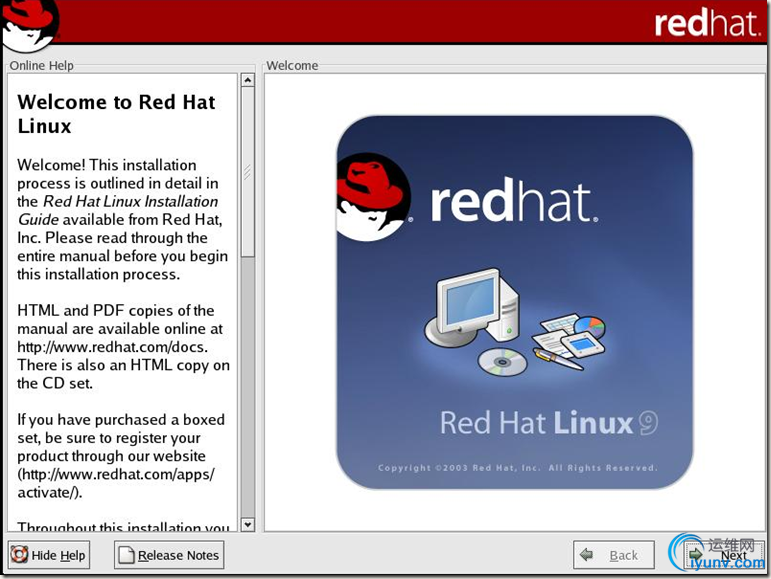Click the "Red Hat Linux Installation Guide" italic text

click(x=118, y=210)
